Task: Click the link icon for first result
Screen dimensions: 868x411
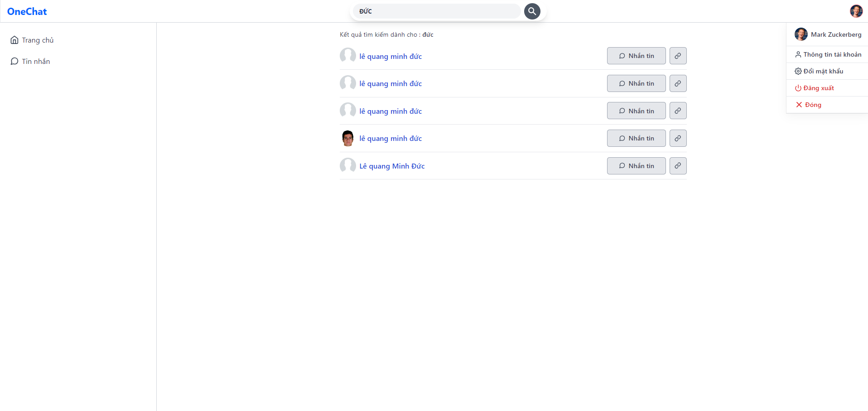Action: click(678, 56)
